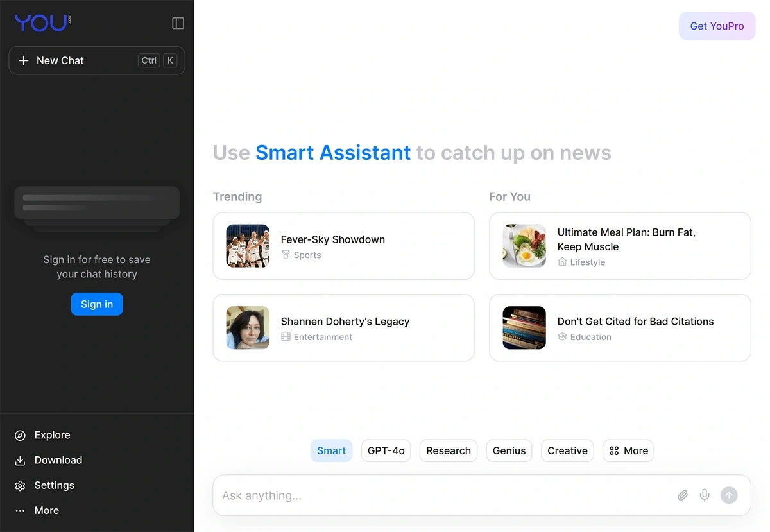Open Download in the sidebar
The height and width of the screenshot is (532, 770).
coord(58,460)
